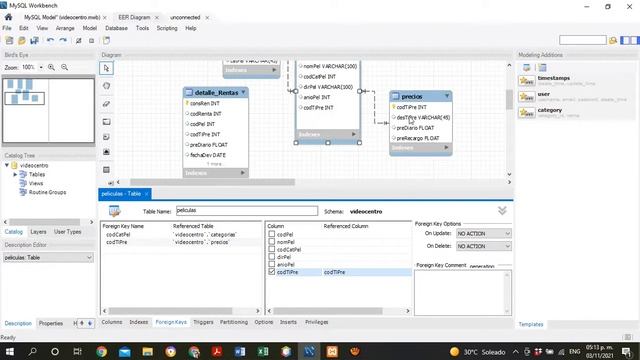Switch to the EER Diagram tab

click(x=134, y=18)
